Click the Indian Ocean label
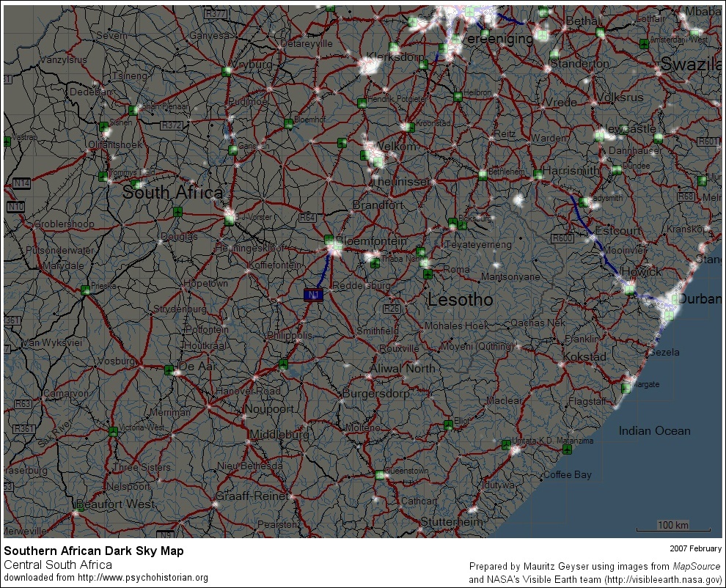 654,431
